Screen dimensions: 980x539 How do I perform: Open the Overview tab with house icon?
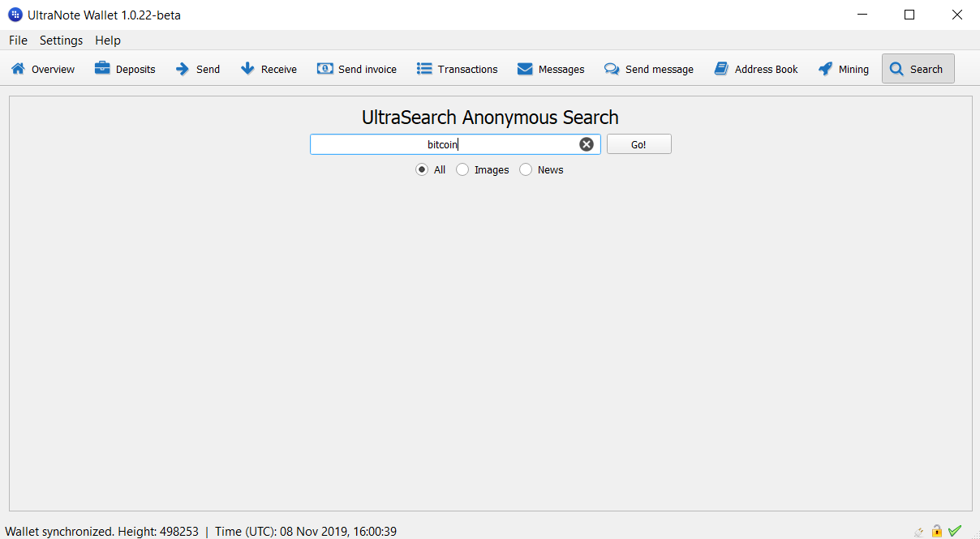(x=43, y=69)
